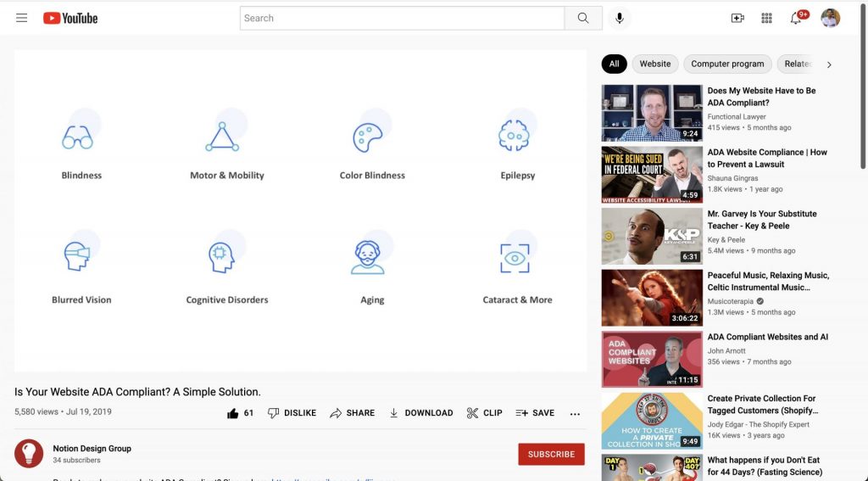The height and width of the screenshot is (481, 868).
Task: Save the video to a playlist
Action: click(535, 413)
